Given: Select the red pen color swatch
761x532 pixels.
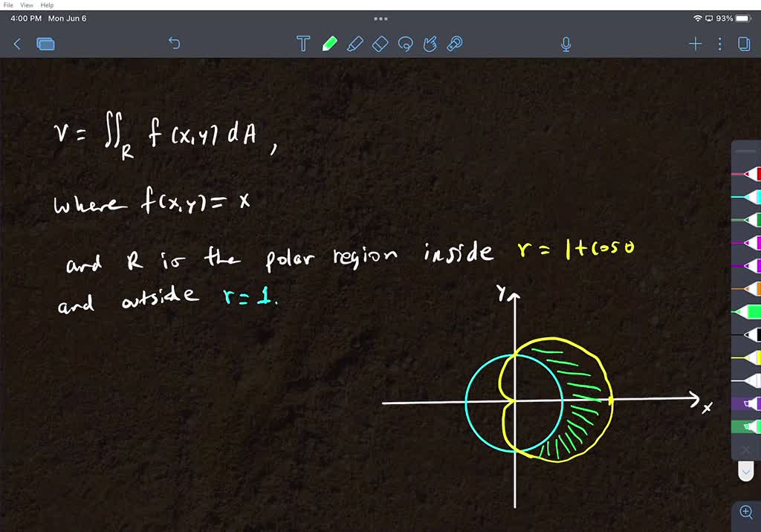Looking at the screenshot, I should tap(752, 174).
